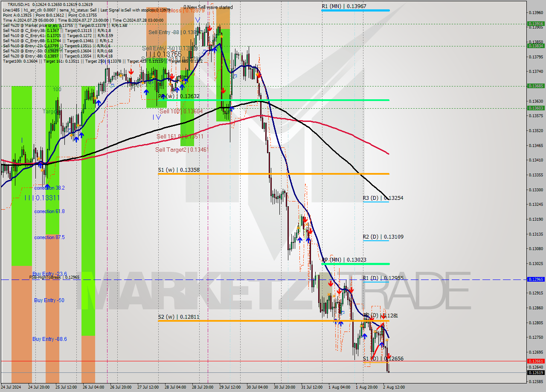
Task: Click the large 0.13311 price label
Action: [x=42, y=198]
